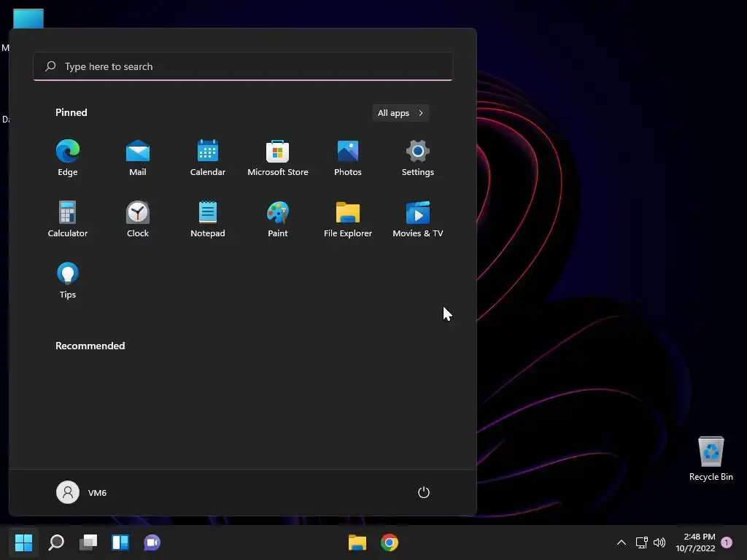Open the Tips app

click(68, 281)
